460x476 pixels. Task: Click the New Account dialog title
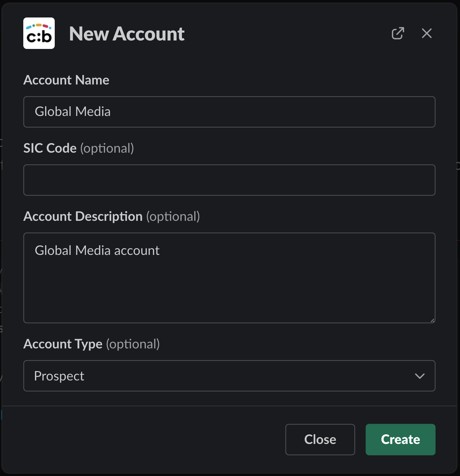pos(127,34)
